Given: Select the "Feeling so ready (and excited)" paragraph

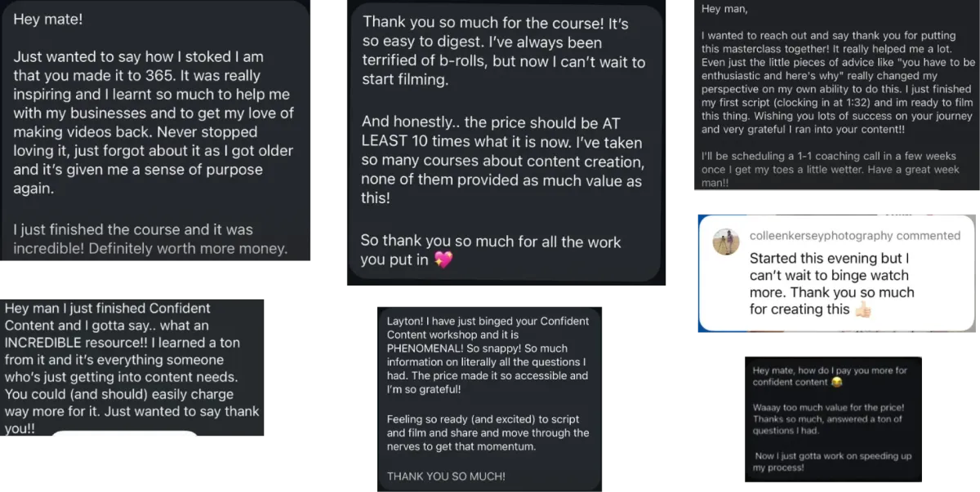Looking at the screenshot, I should click(x=488, y=432).
